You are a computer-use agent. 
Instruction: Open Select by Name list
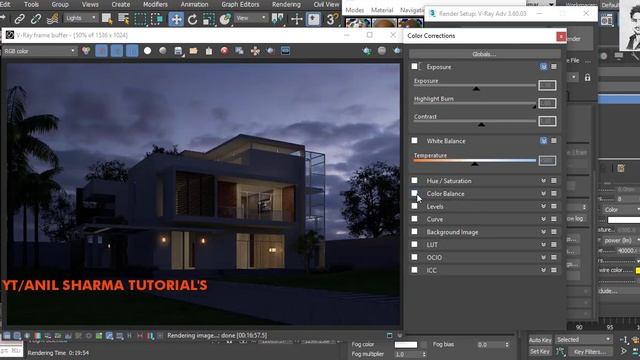point(123,19)
